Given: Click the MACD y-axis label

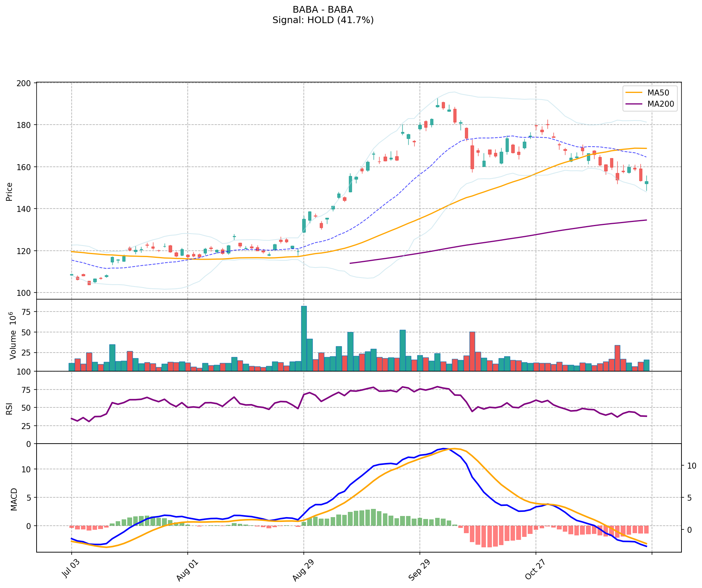Looking at the screenshot, I should click(14, 499).
